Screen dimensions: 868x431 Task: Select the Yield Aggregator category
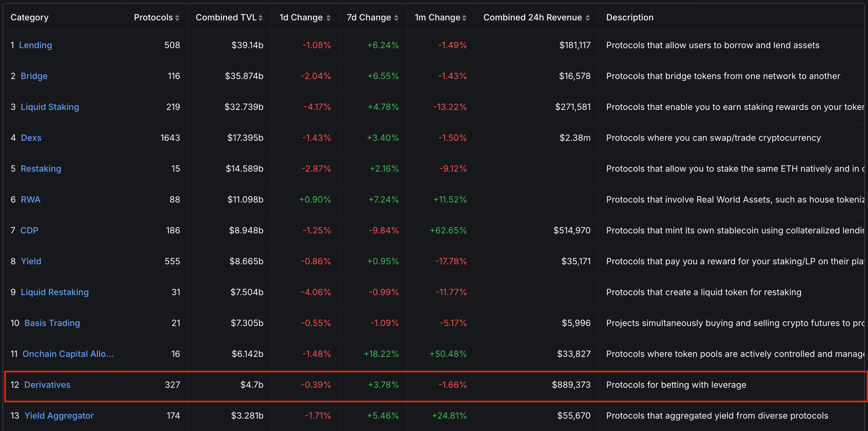pos(59,416)
